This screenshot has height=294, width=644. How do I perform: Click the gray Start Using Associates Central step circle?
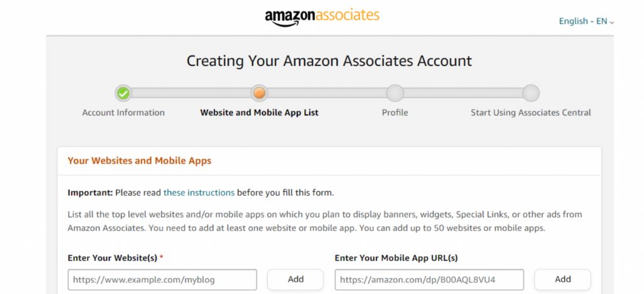coord(531,94)
